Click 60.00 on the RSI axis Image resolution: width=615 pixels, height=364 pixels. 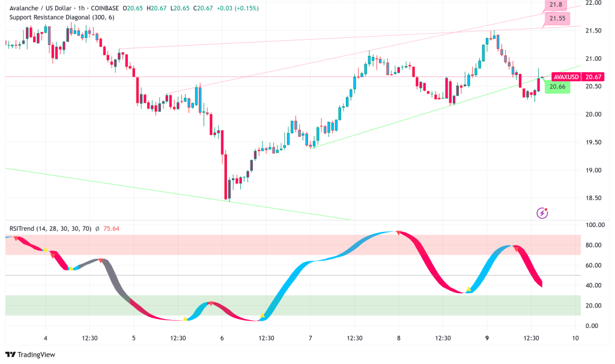tap(593, 265)
